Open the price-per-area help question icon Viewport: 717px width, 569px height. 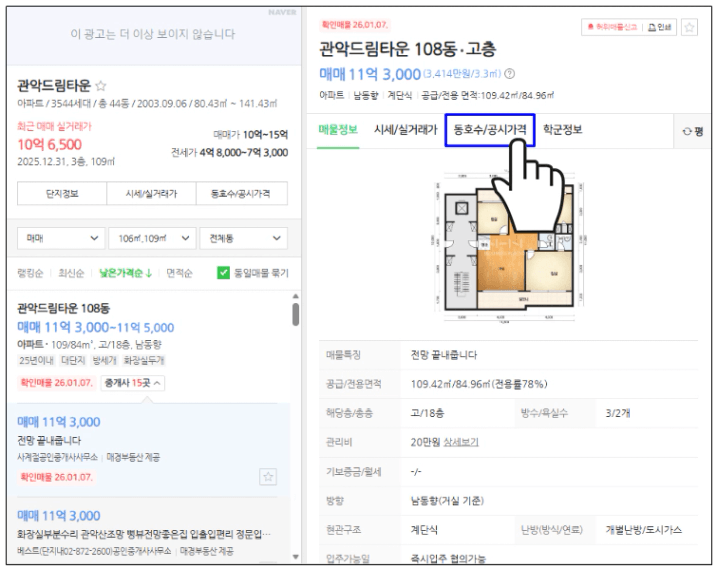click(x=509, y=74)
